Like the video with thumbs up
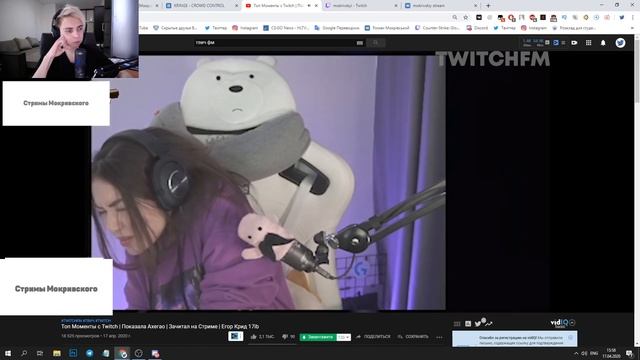640x360 pixels. tap(262, 337)
